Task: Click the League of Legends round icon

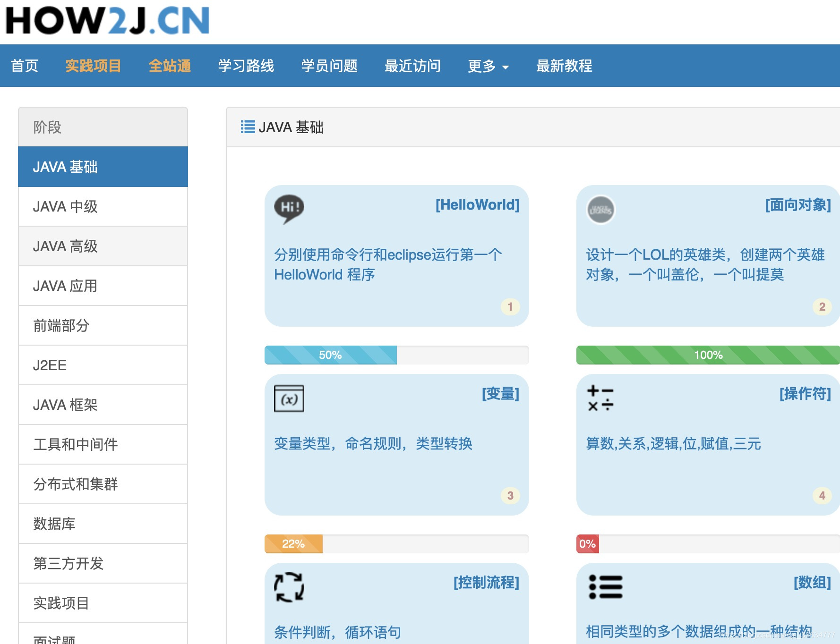Action: point(600,210)
